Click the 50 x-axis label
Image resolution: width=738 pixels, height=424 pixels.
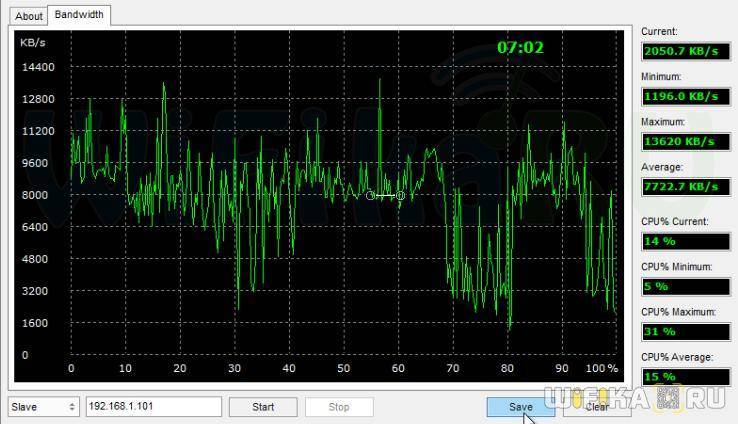(344, 368)
